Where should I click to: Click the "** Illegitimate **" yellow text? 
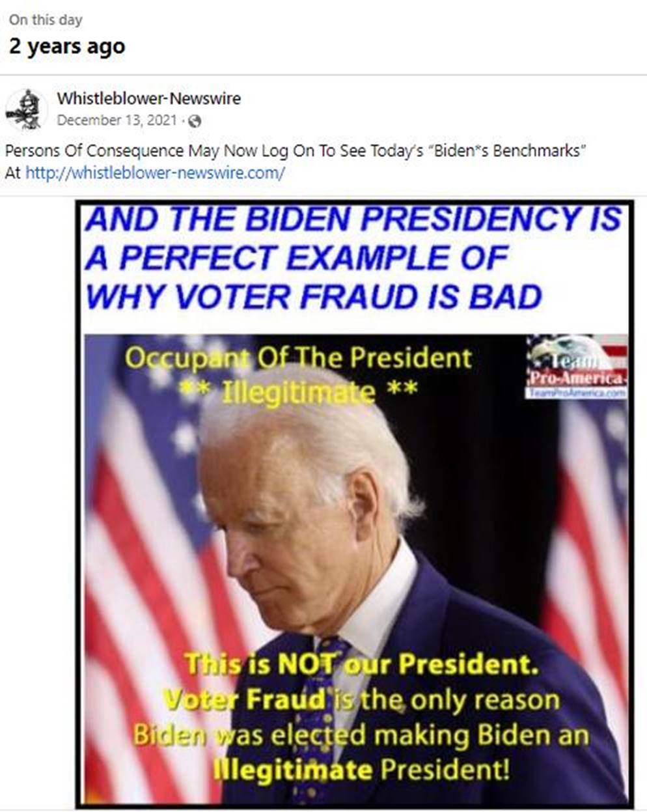click(298, 393)
